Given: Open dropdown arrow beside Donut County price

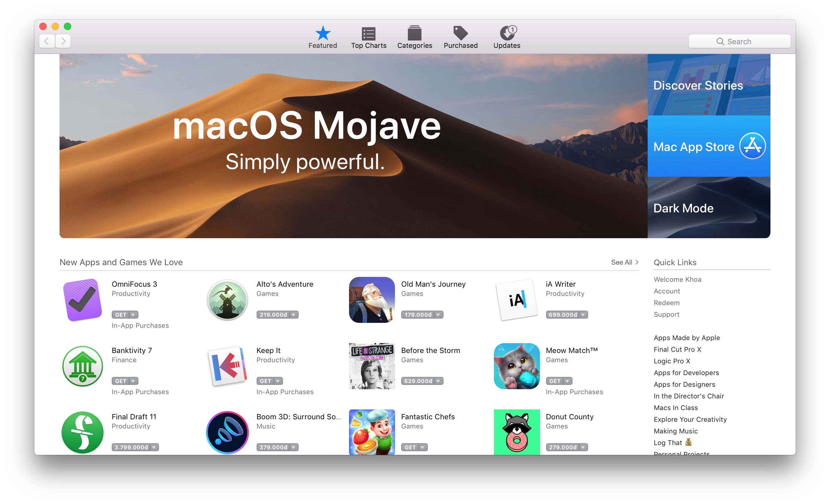Looking at the screenshot, I should [583, 448].
